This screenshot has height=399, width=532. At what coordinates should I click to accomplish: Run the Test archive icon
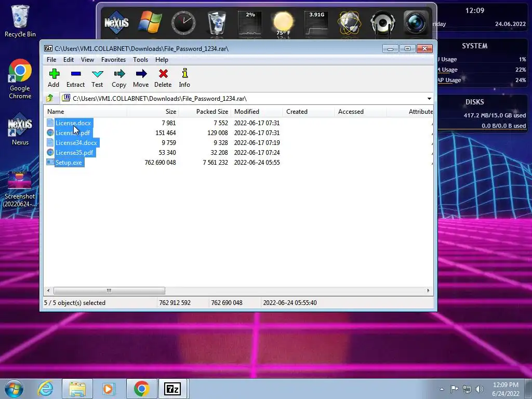coord(97,78)
